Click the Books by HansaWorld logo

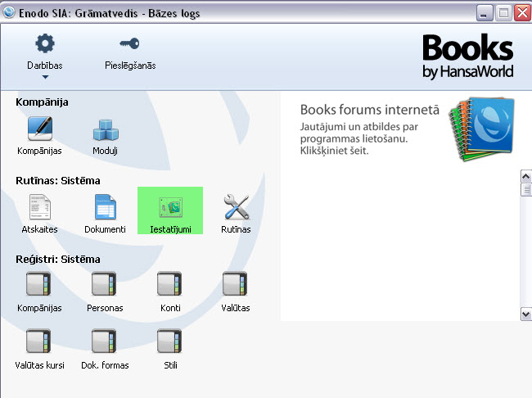468,57
